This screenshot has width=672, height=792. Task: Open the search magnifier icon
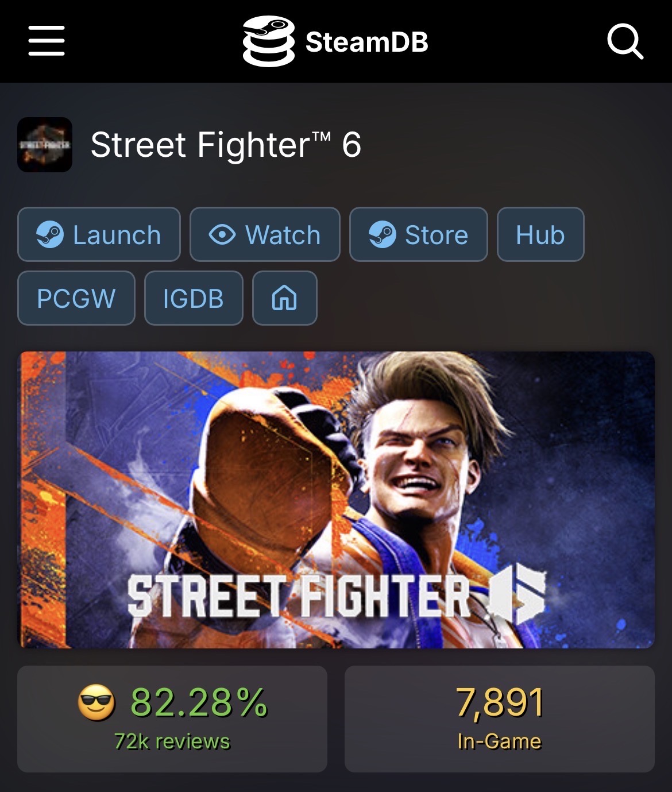(625, 41)
